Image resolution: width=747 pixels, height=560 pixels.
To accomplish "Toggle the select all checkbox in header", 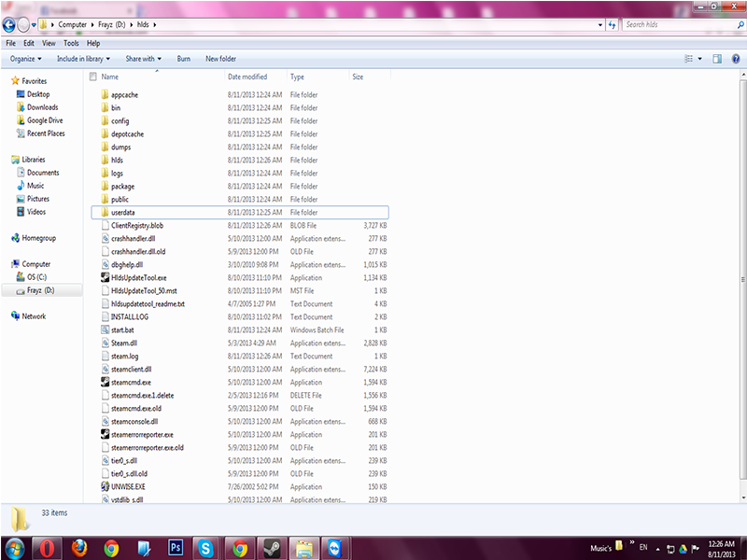I will (93, 77).
